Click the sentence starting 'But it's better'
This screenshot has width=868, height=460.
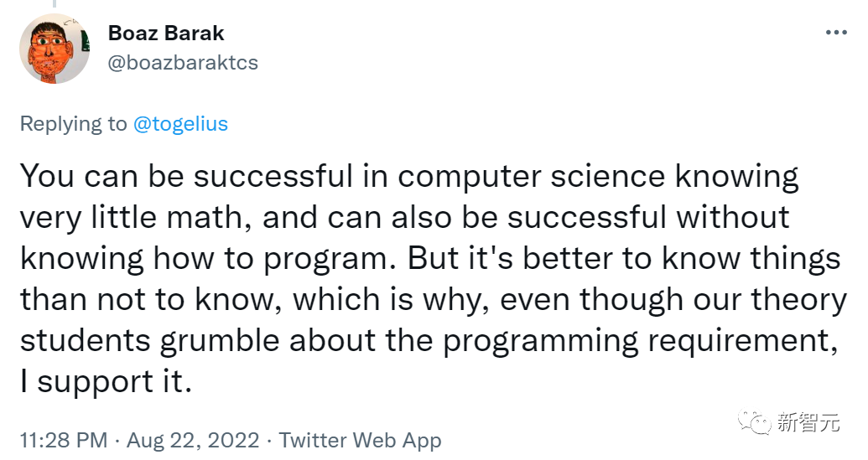(x=624, y=258)
